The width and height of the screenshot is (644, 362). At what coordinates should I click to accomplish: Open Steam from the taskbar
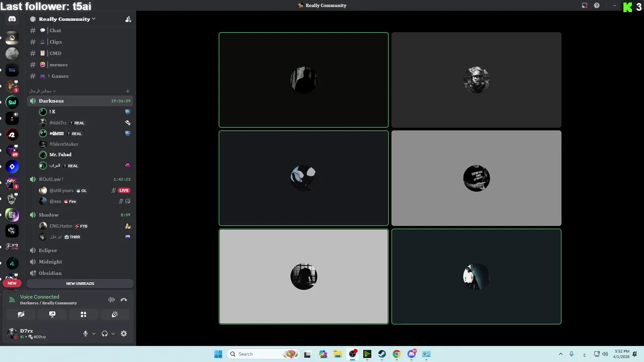coord(382,354)
